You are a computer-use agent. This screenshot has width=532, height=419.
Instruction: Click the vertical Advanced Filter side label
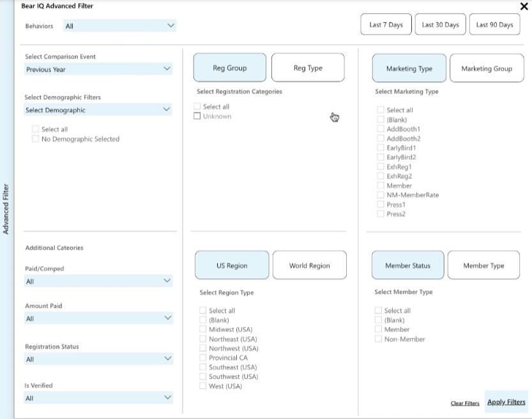click(x=6, y=209)
